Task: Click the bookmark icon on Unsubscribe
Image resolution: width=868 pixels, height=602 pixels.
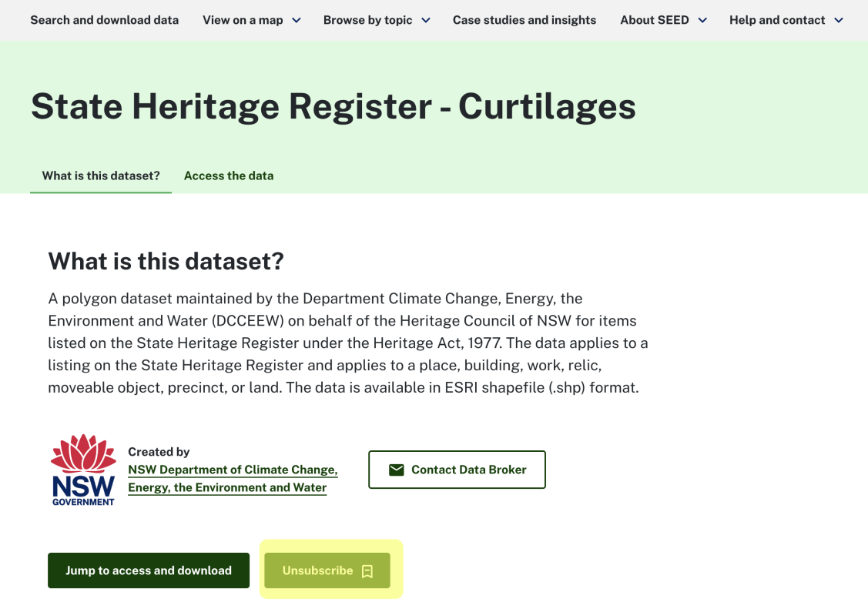Action: click(x=367, y=571)
